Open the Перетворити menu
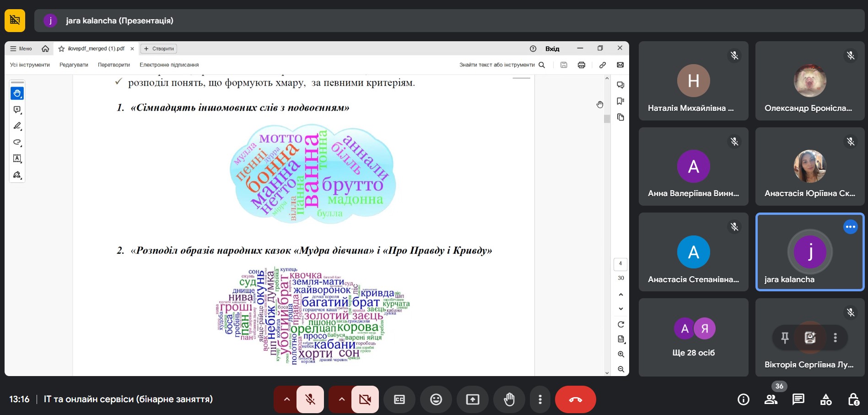868x415 pixels. 114,65
